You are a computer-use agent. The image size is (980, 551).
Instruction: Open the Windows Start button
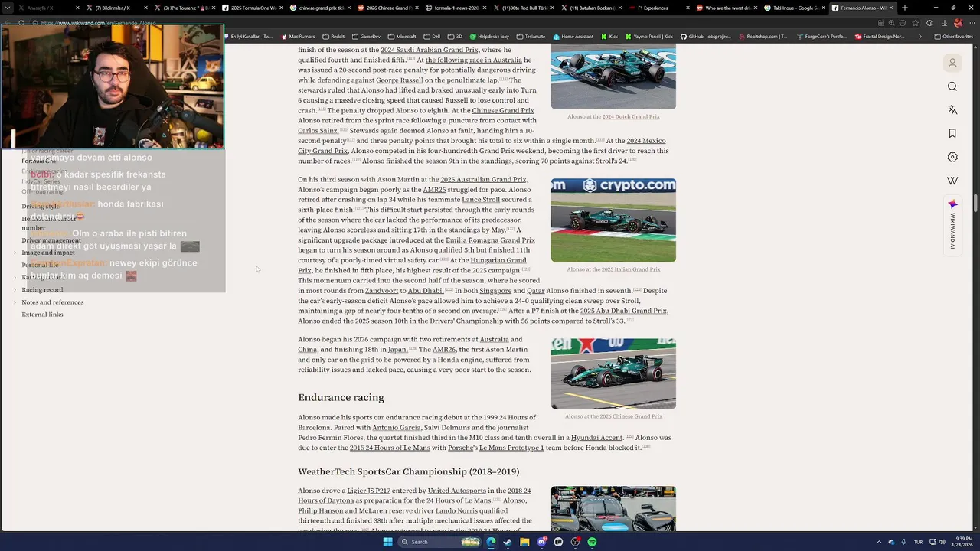387,542
